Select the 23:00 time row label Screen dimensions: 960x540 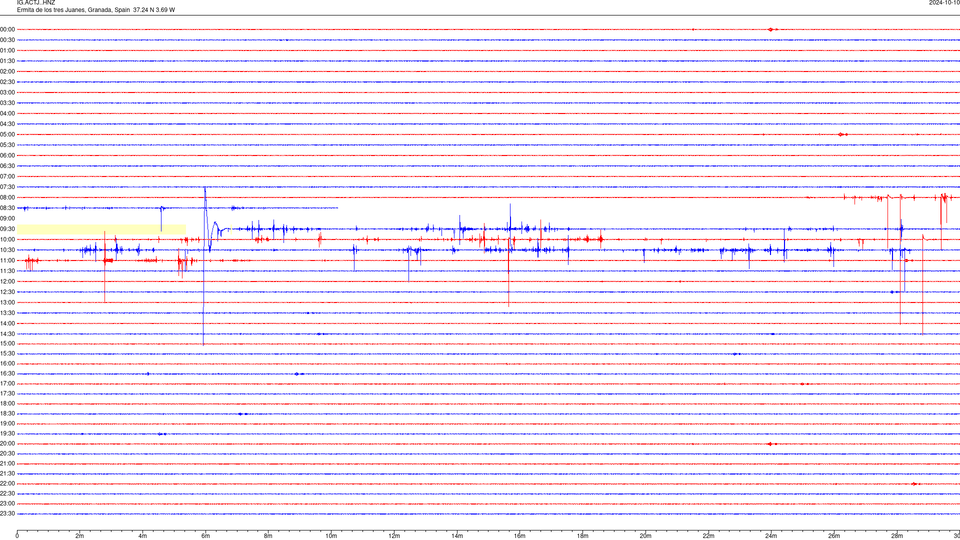(x=7, y=504)
